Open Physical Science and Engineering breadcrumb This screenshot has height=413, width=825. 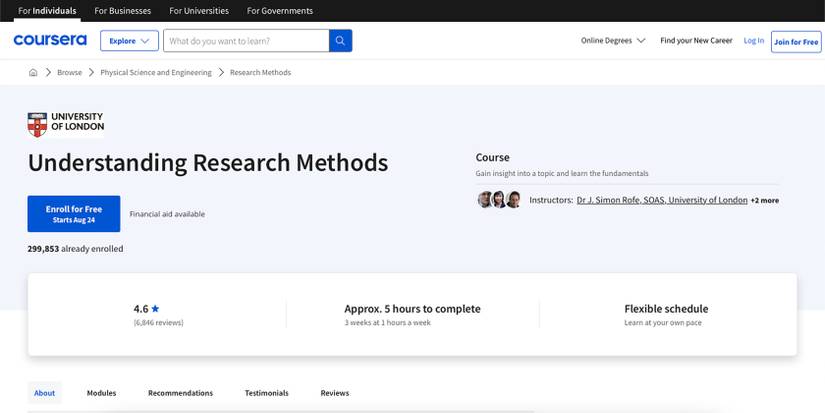click(x=156, y=73)
